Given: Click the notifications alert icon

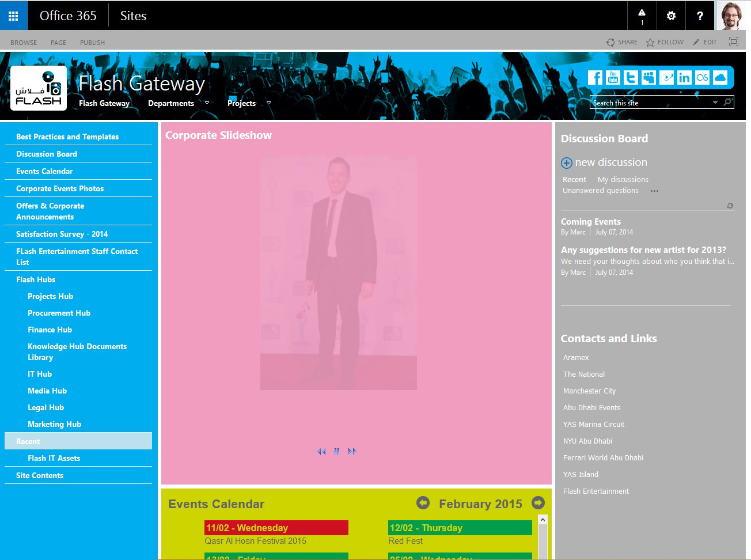Looking at the screenshot, I should pyautogui.click(x=642, y=16).
